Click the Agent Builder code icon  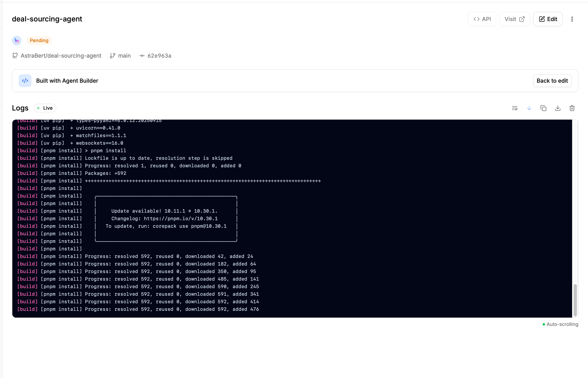point(25,81)
